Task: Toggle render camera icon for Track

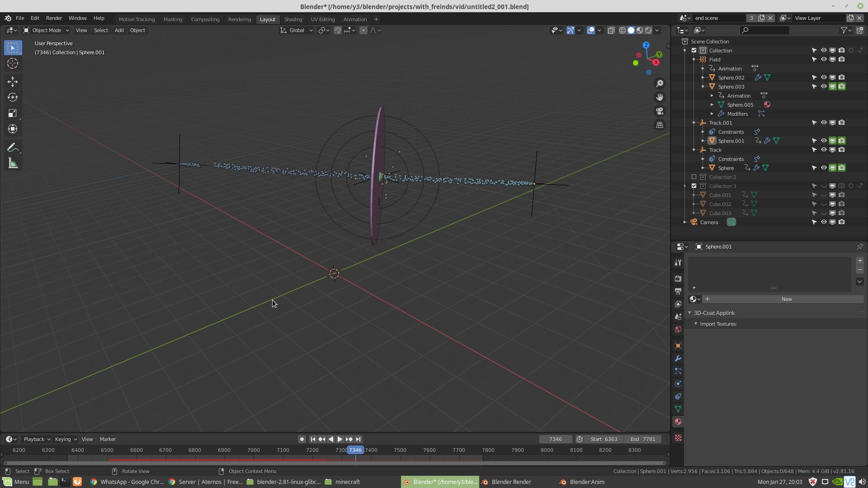Action: pyautogui.click(x=841, y=150)
